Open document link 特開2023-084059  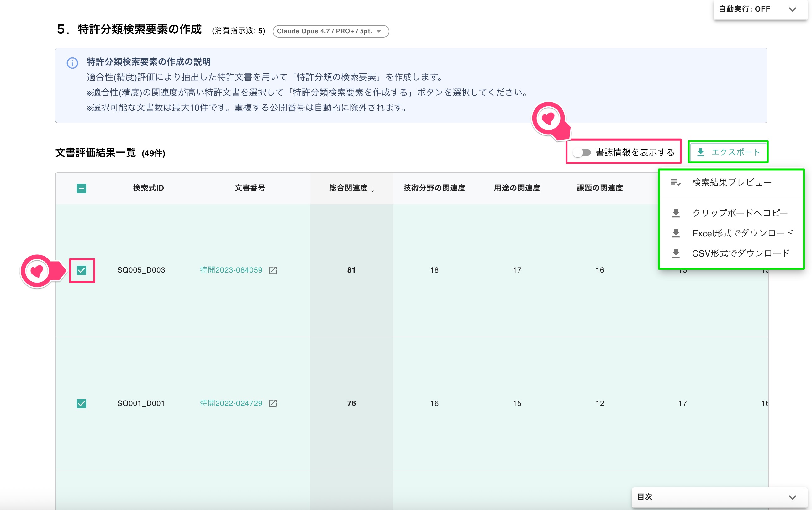pos(231,270)
